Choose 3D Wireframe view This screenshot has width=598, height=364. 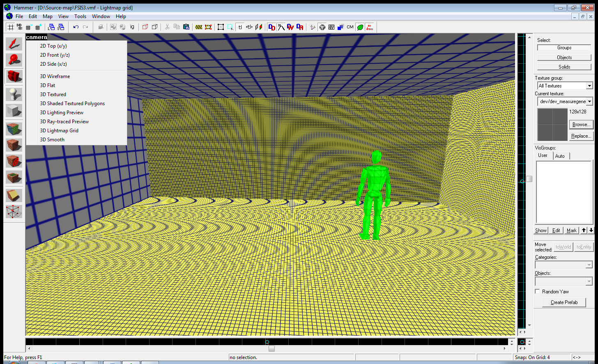55,76
